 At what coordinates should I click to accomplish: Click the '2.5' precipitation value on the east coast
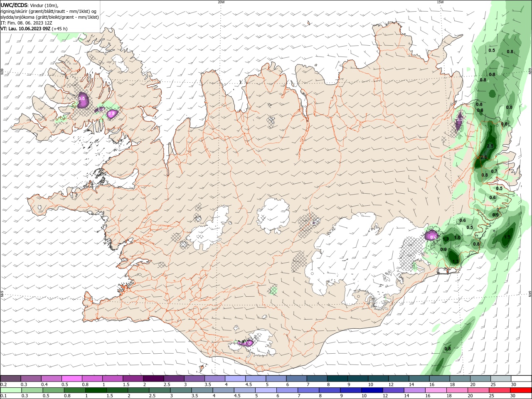pyautogui.click(x=490, y=146)
